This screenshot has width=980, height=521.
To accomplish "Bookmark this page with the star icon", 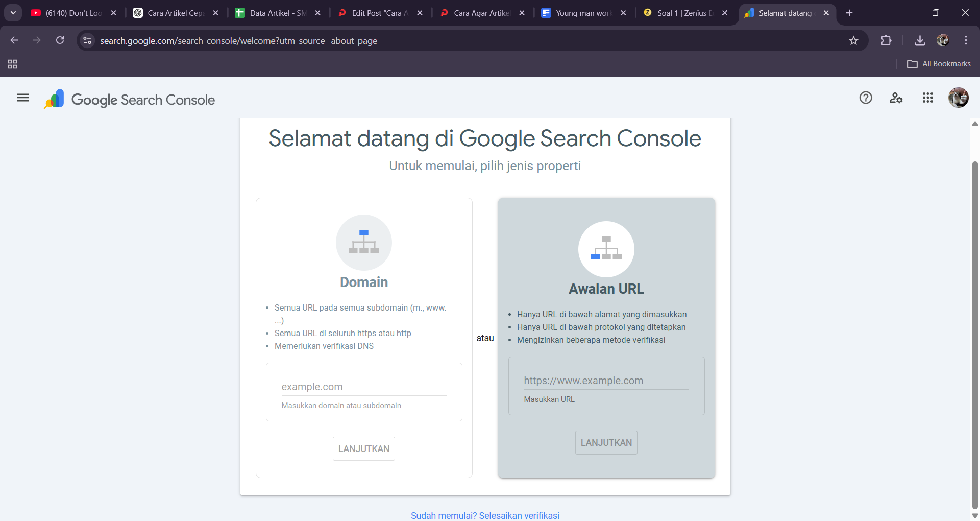I will 853,40.
